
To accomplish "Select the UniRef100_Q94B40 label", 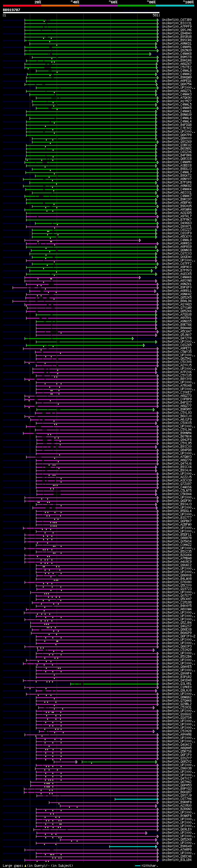I will coord(177,33).
